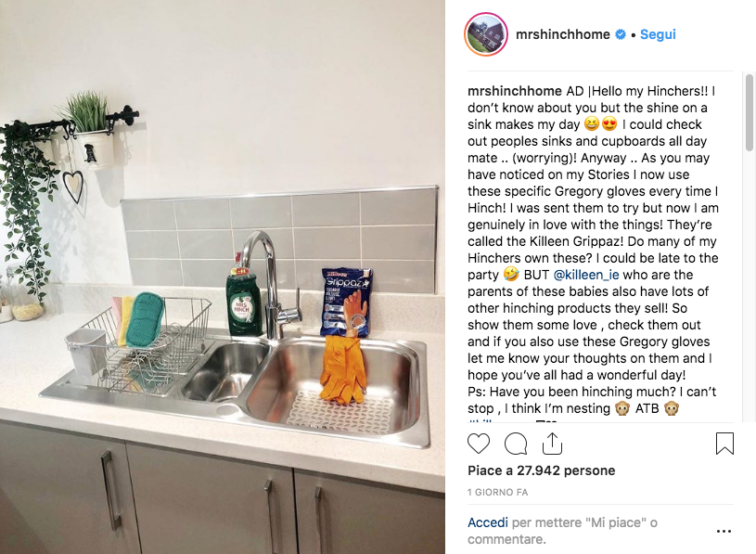This screenshot has height=554, width=756.
Task: Click the Accedi login link
Action: tap(487, 522)
